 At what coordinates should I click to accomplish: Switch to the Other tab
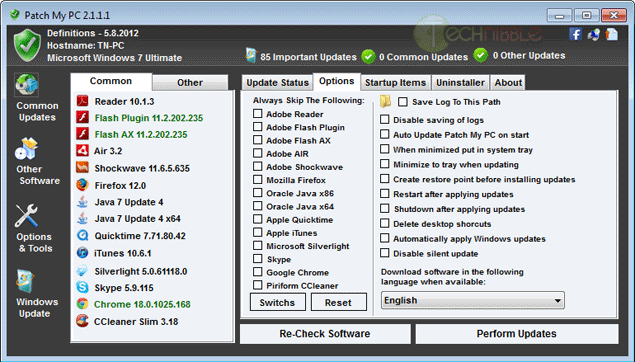(190, 83)
